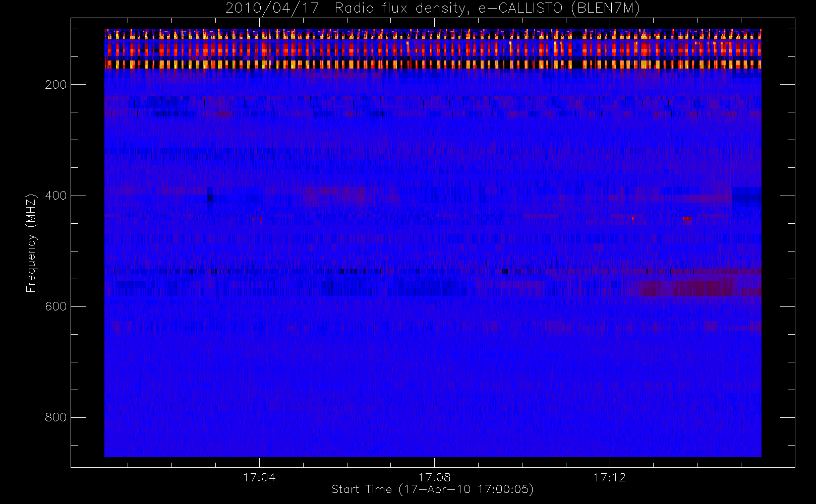
Task: Click the '400' frequency tick label
Action: pos(56,196)
